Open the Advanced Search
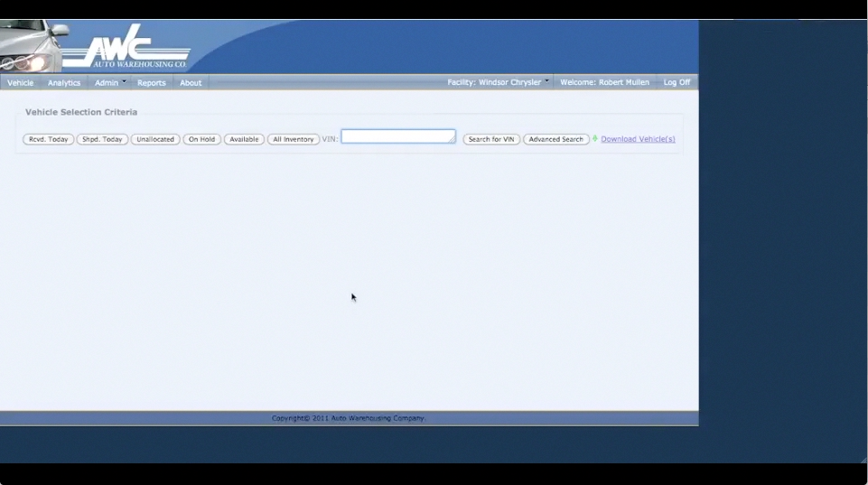This screenshot has width=868, height=485. point(555,140)
